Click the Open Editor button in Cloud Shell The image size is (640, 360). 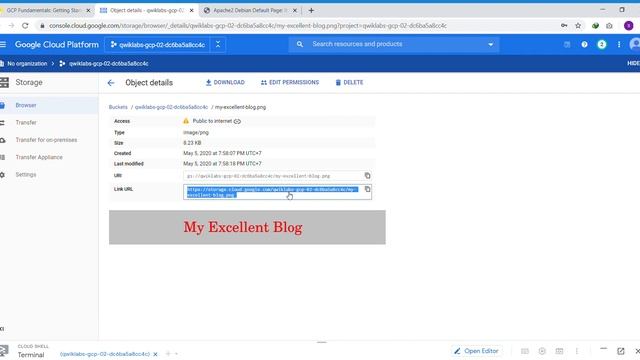click(x=476, y=351)
